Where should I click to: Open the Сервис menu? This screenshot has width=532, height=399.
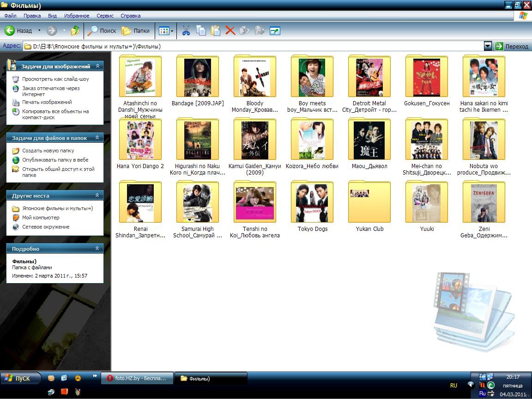105,16
